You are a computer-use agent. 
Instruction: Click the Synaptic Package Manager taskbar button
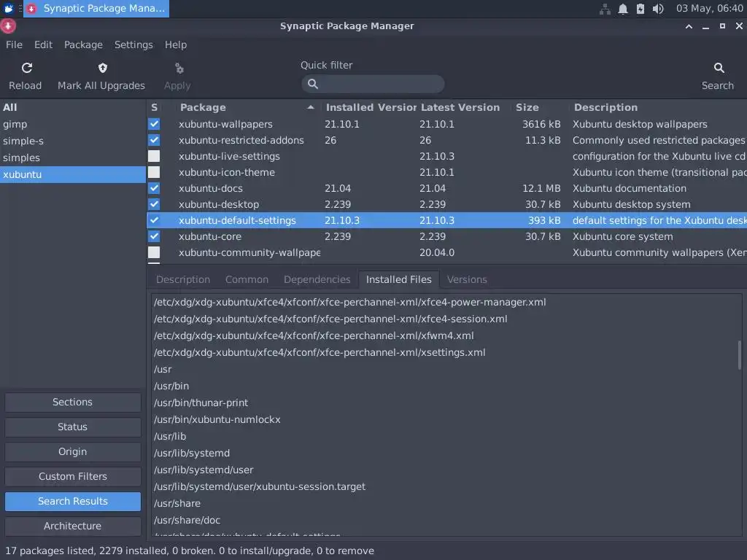tap(96, 9)
